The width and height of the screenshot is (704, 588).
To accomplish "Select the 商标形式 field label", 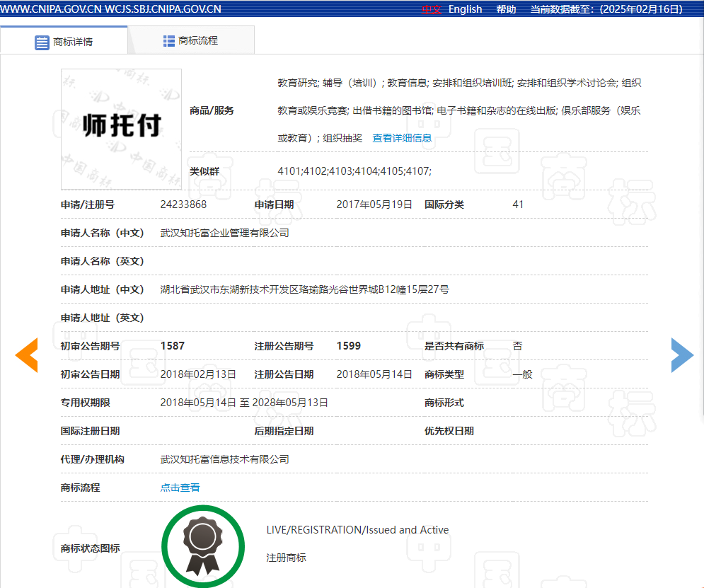I will [x=444, y=403].
